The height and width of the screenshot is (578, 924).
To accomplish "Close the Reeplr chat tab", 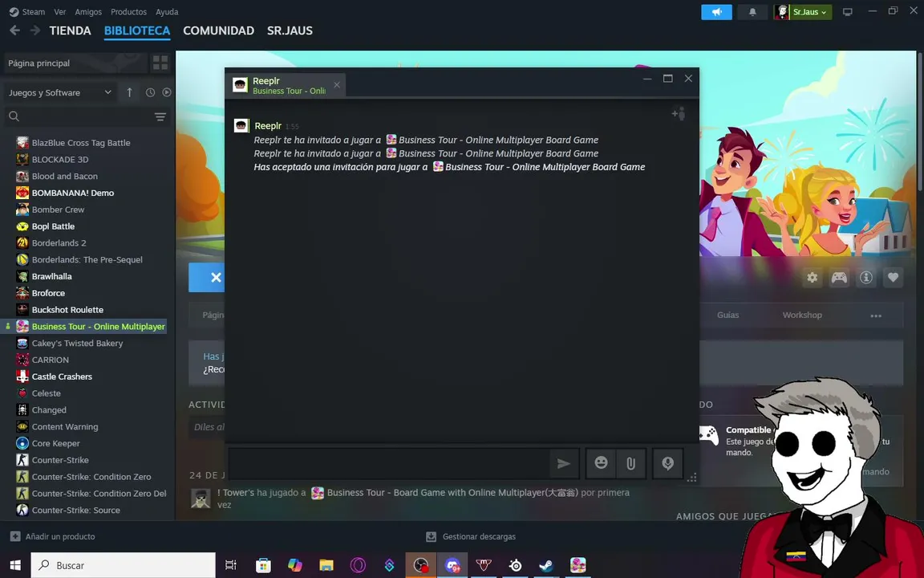I will pyautogui.click(x=337, y=85).
